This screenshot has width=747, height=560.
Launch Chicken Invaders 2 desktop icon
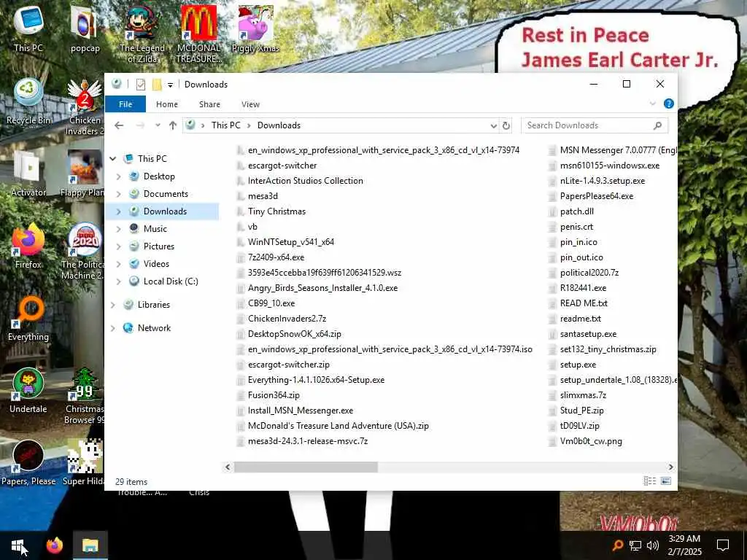pyautogui.click(x=85, y=106)
